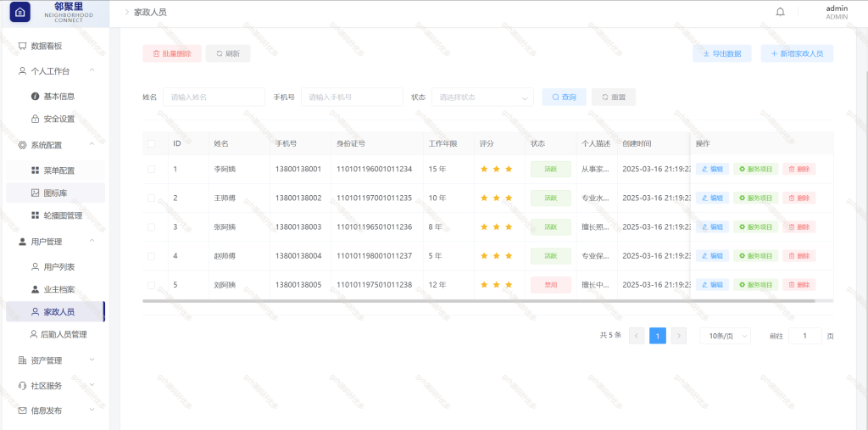Check the row for 李阿姨
868x430 pixels.
pyautogui.click(x=151, y=169)
